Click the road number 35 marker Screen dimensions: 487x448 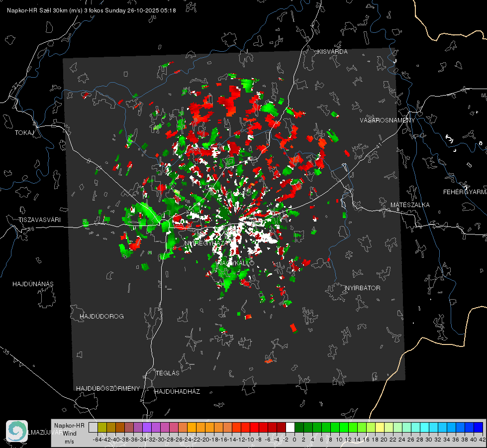(x=6, y=352)
